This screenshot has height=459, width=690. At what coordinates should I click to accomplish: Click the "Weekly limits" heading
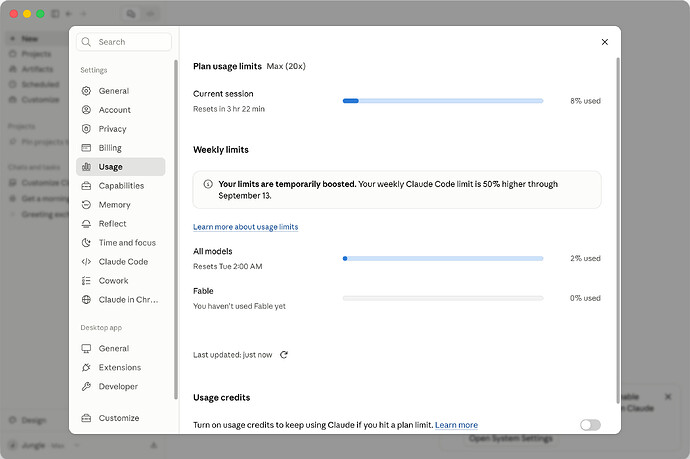tap(221, 150)
